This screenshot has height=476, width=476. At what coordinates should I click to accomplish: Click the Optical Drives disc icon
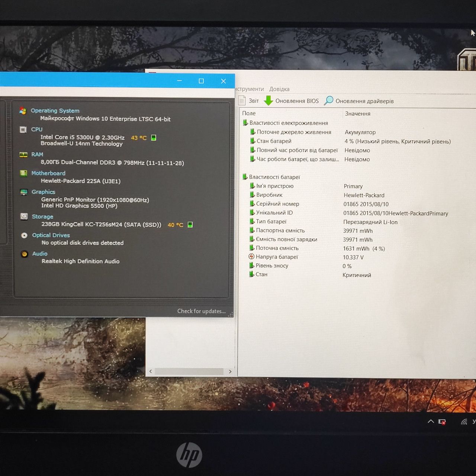24,235
